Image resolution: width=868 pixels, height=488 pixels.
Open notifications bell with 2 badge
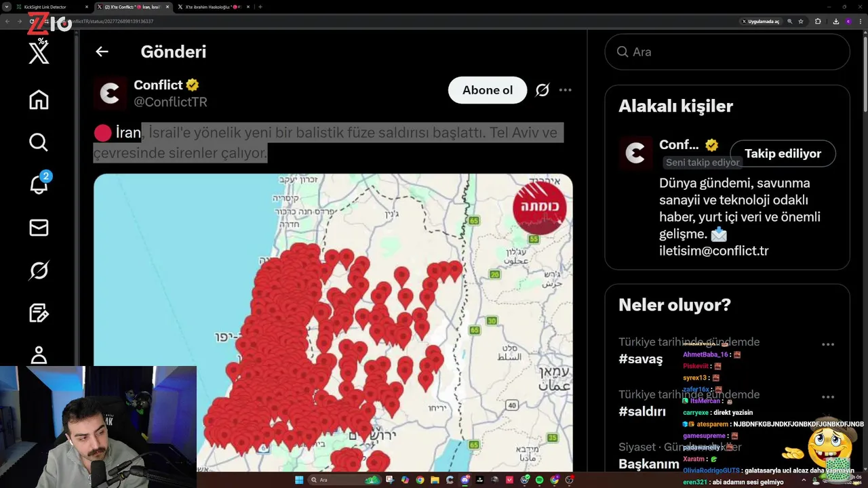tap(39, 184)
